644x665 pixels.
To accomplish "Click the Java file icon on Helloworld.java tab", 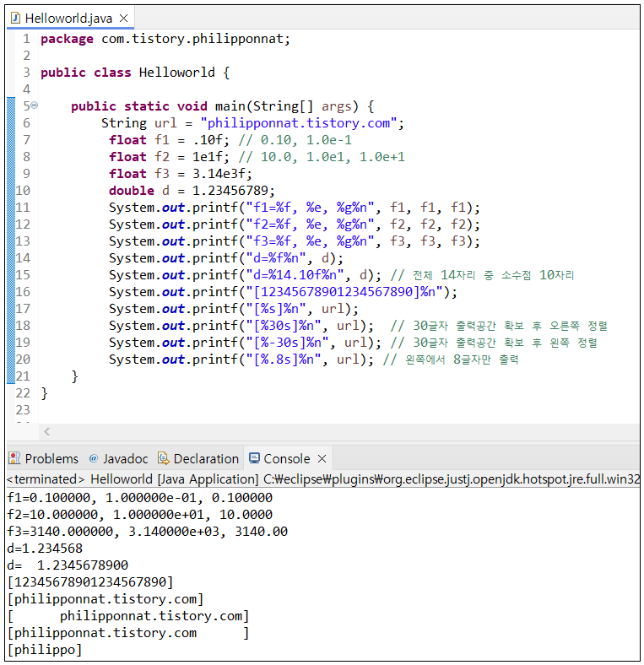I will click(15, 18).
